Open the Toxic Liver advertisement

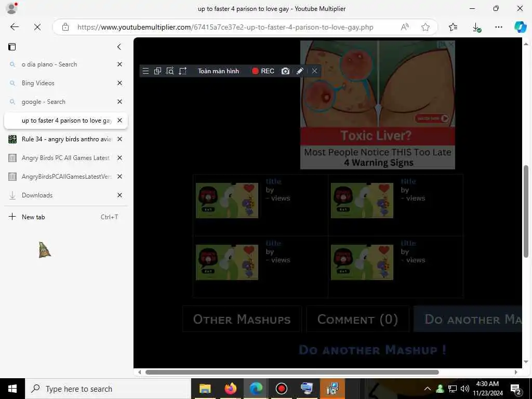click(378, 105)
